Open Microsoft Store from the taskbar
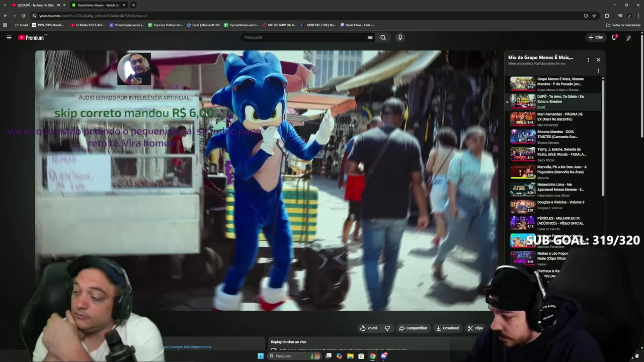Viewport: 644px width, 362px height. coord(361,356)
